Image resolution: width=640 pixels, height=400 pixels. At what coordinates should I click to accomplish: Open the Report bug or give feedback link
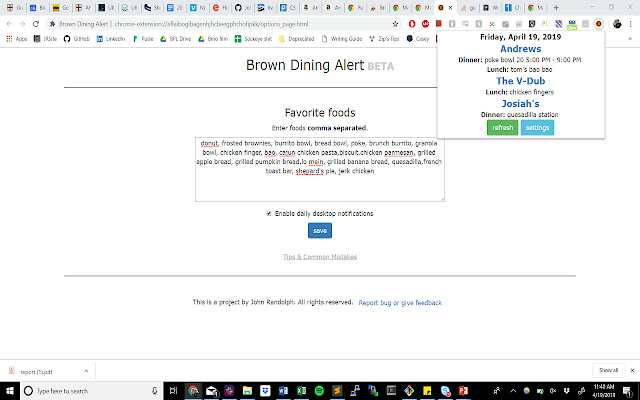(x=400, y=303)
